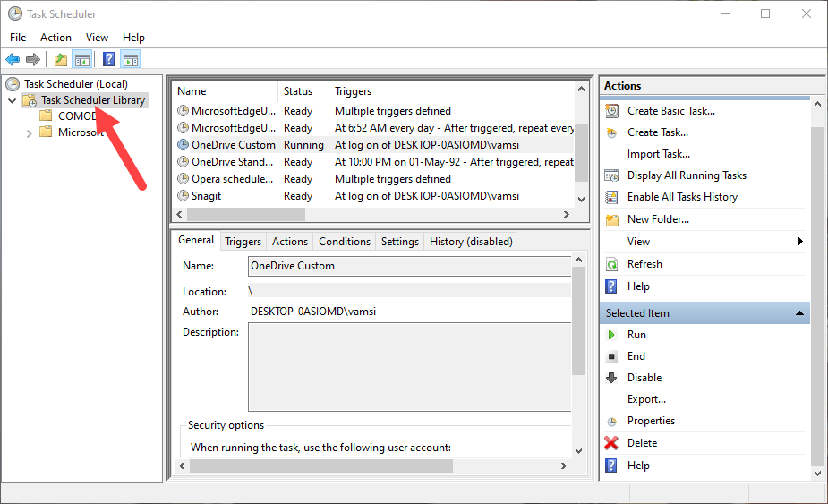Toggle the Show/Hide Action Pane toolbar icon

[131, 60]
